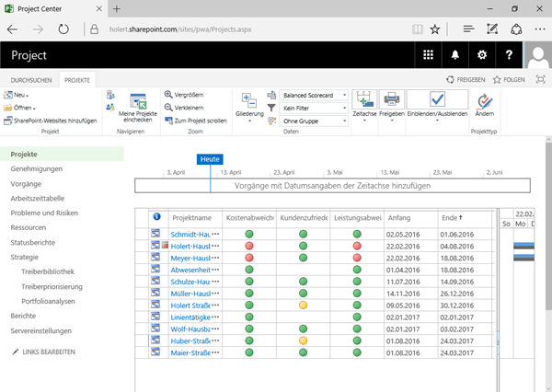Switch to DURCHSUCHEN ribbon tab
The width and height of the screenshot is (552, 392).
click(x=31, y=80)
